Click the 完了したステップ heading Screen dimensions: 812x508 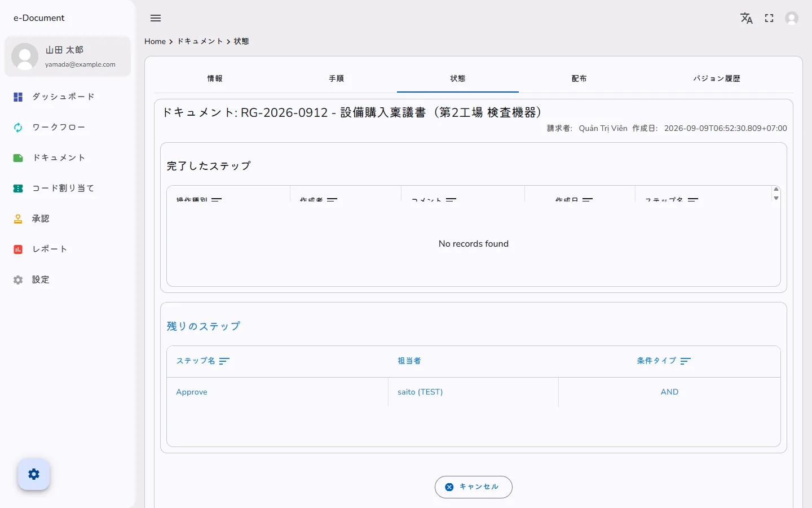[209, 166]
